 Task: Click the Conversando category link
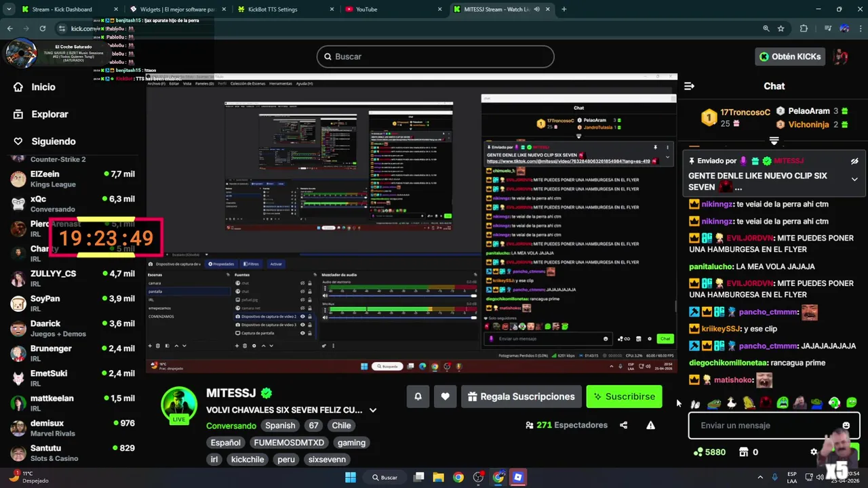(231, 426)
